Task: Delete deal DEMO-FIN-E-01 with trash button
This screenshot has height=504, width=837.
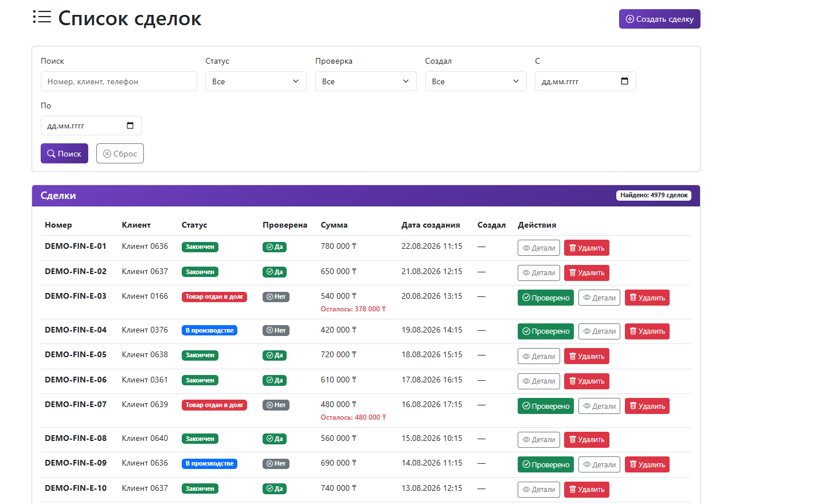Action: tap(586, 248)
